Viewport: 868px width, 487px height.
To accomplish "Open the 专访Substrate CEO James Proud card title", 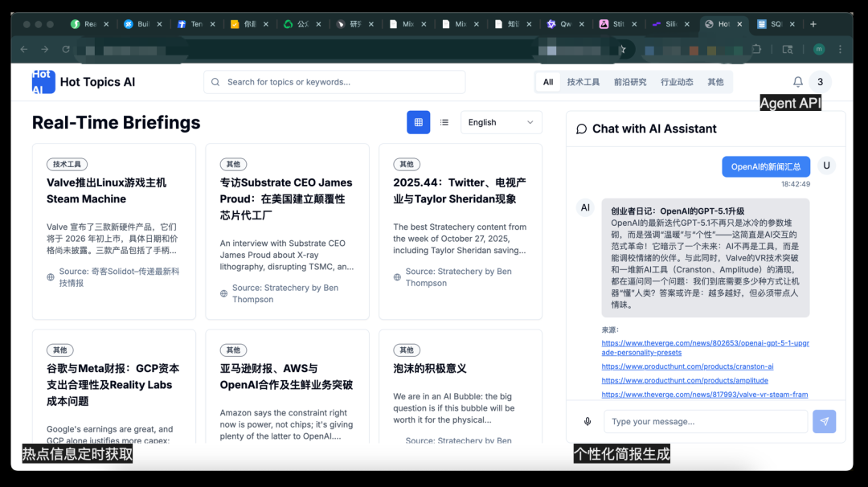I will coord(286,198).
